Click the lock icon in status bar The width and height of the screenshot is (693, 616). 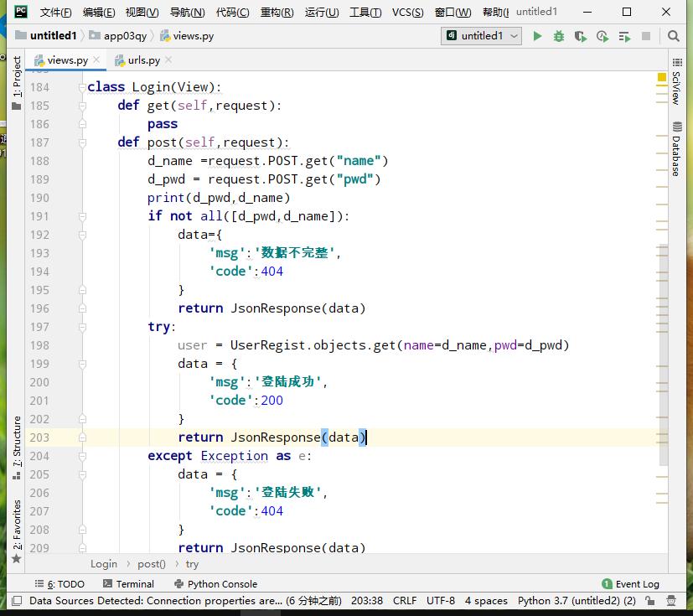click(650, 600)
